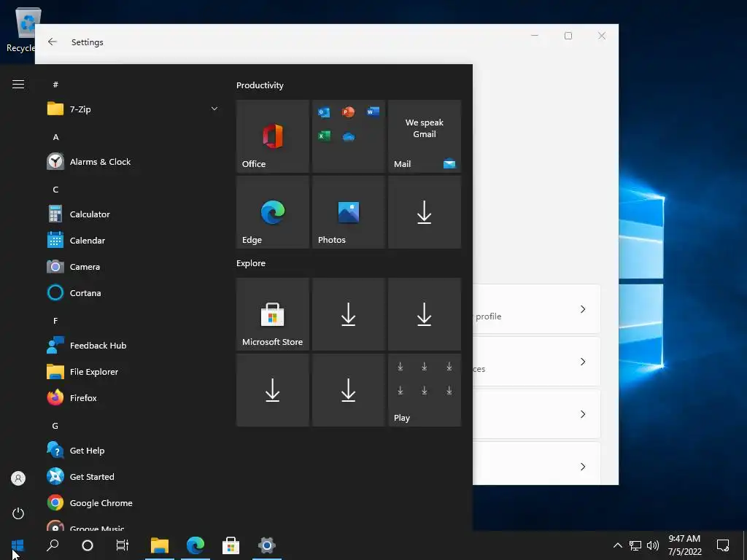Screen dimensions: 747x560
Task: Open Feedback Hub from the app list
Action: (133, 346)
